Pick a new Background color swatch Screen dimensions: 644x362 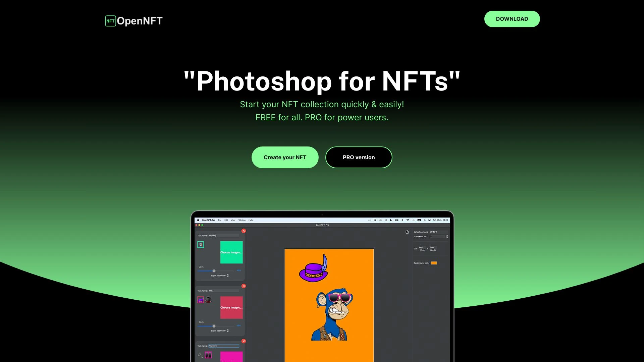(x=434, y=263)
